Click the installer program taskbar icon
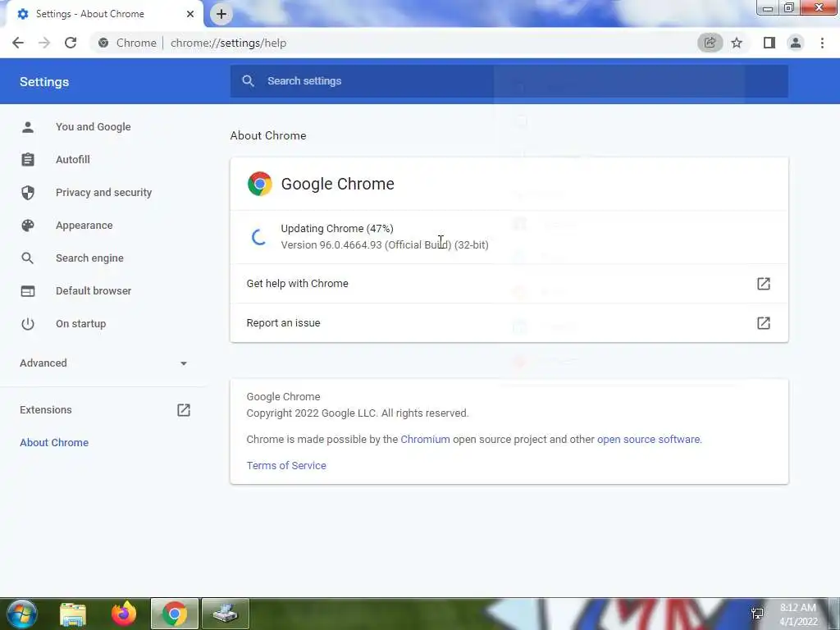This screenshot has width=840, height=630. pos(226,614)
